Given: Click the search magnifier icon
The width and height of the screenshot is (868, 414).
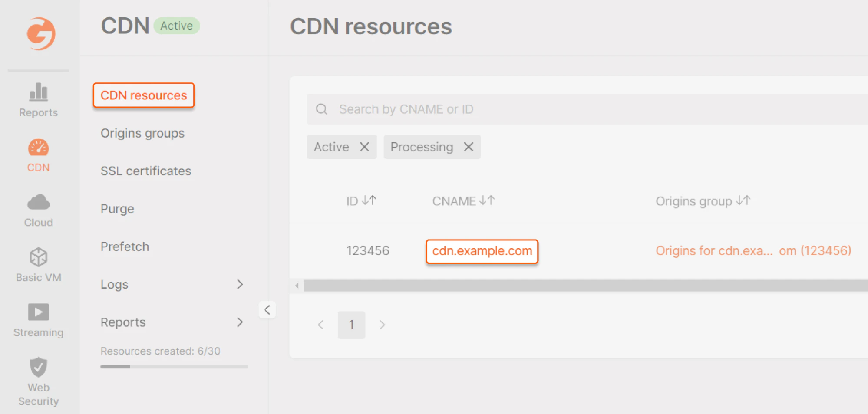Looking at the screenshot, I should [321, 109].
